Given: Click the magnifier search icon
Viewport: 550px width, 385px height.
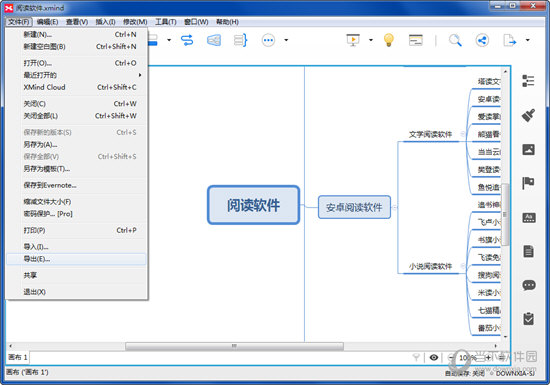Looking at the screenshot, I should (x=455, y=40).
